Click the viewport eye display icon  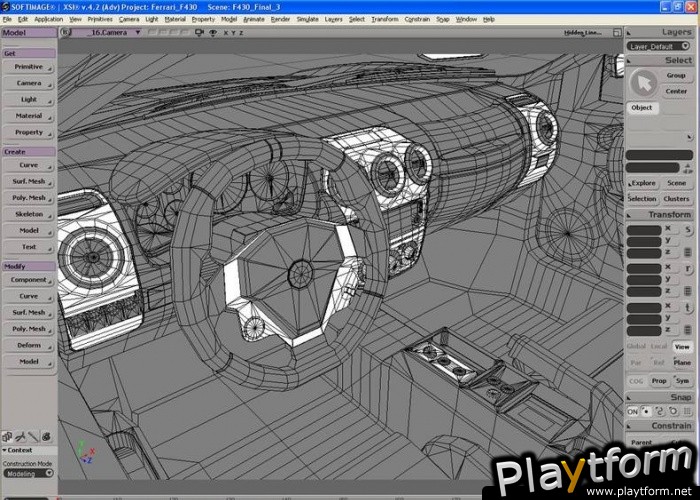[213, 33]
